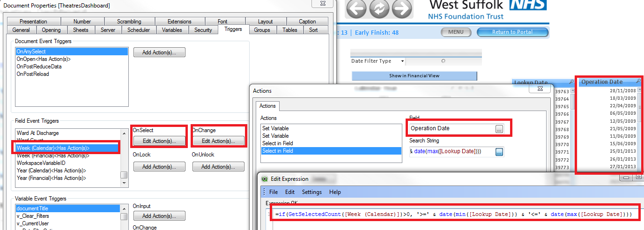
Task: Go to the Opening tab
Action: point(51,30)
